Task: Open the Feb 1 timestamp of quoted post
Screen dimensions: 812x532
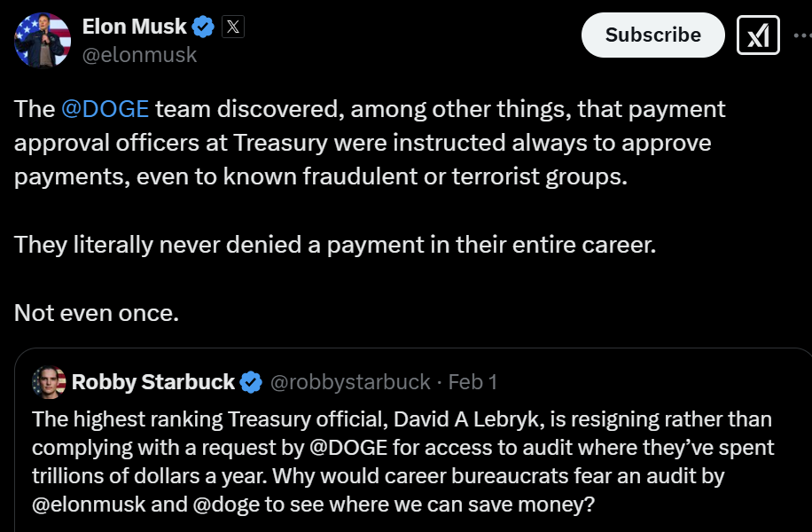Action: pyautogui.click(x=472, y=382)
